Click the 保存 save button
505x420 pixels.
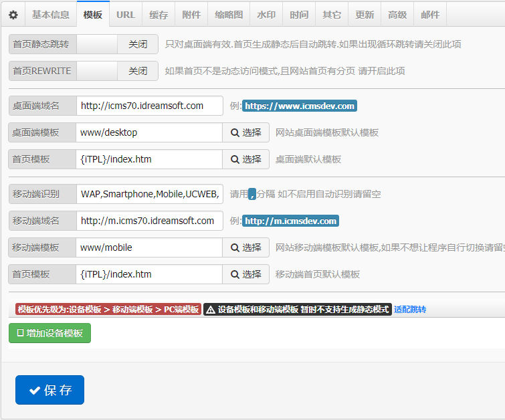pyautogui.click(x=49, y=390)
